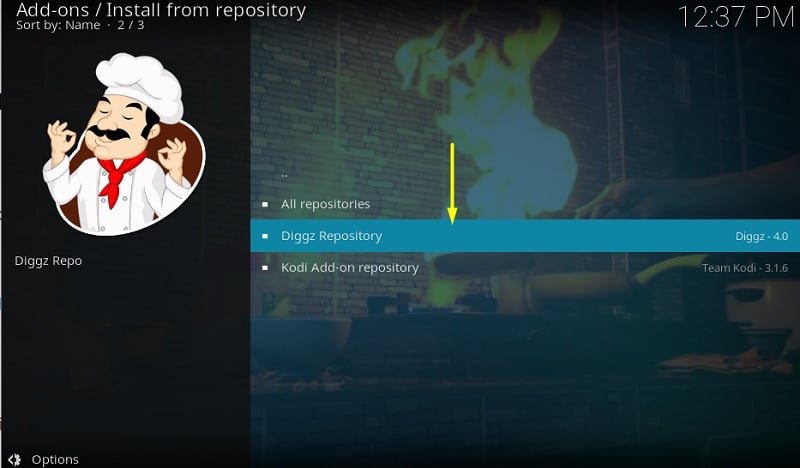This screenshot has width=800, height=468.
Task: Open Kodi Add-on repository
Action: [x=525, y=267]
